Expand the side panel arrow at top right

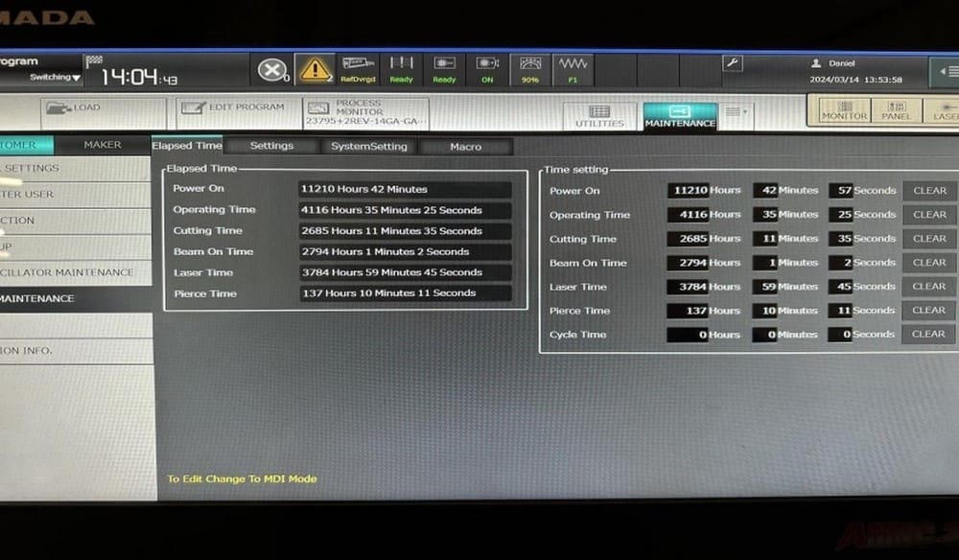click(947, 72)
